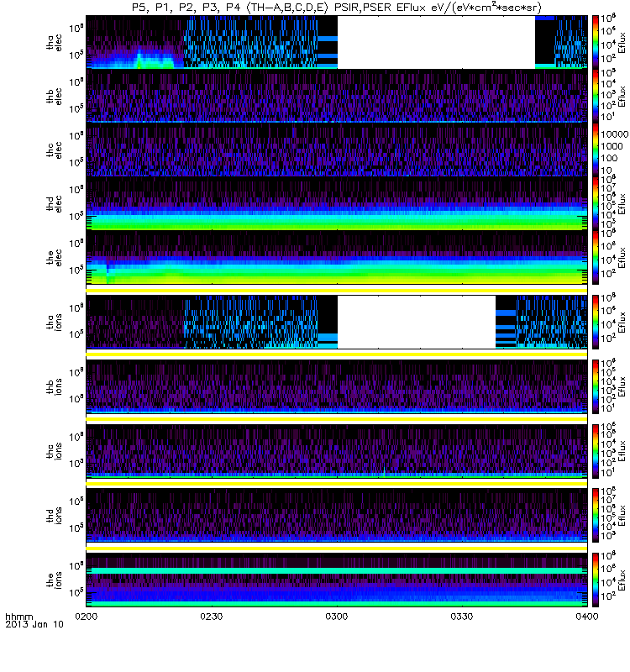This screenshot has height=672, width=630.
Task: Click the tha elec electron spectrogram panel
Action: [x=337, y=42]
